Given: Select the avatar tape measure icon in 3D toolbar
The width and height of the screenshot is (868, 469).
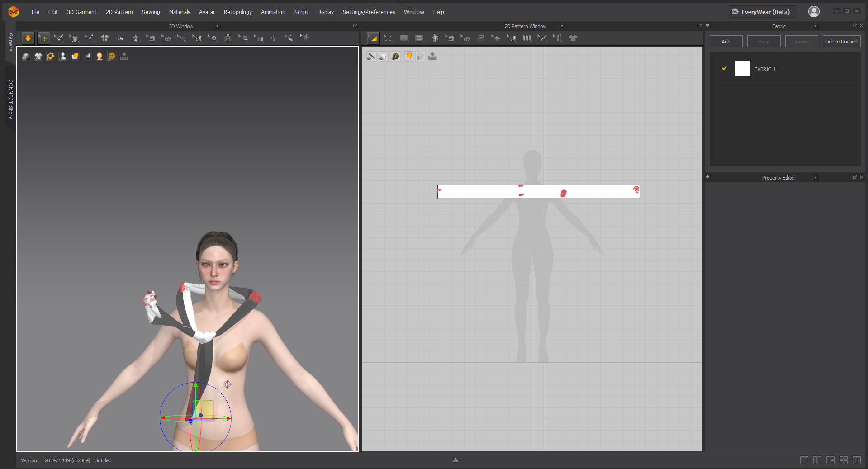Looking at the screenshot, I should pos(289,38).
